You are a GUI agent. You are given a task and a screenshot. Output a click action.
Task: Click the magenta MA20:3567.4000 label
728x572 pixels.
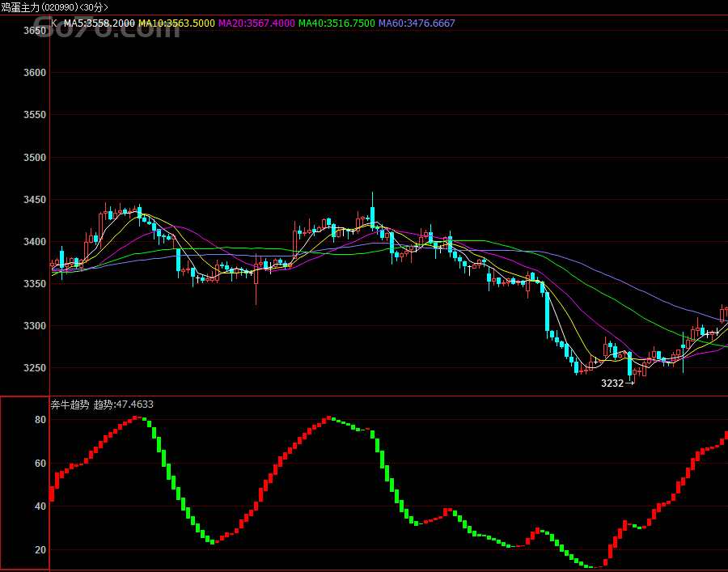coord(256,23)
